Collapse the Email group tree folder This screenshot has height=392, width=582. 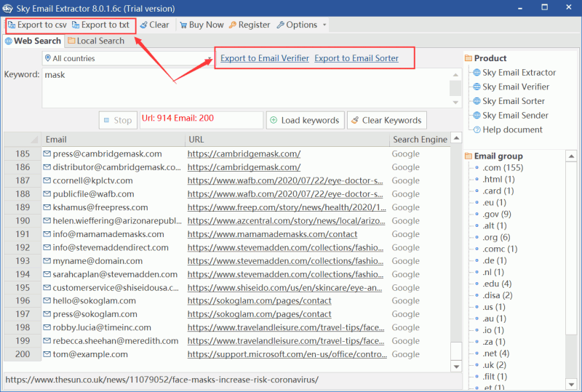tap(469, 156)
